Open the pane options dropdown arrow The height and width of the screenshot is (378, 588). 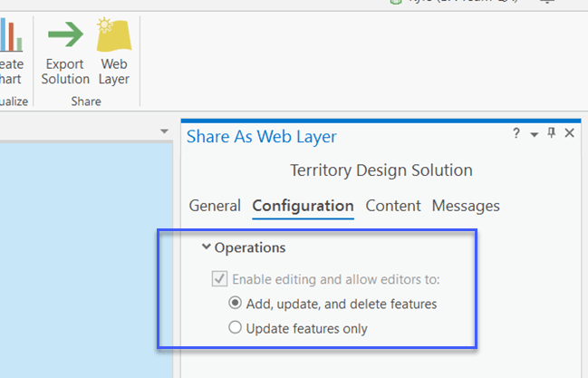coord(535,134)
